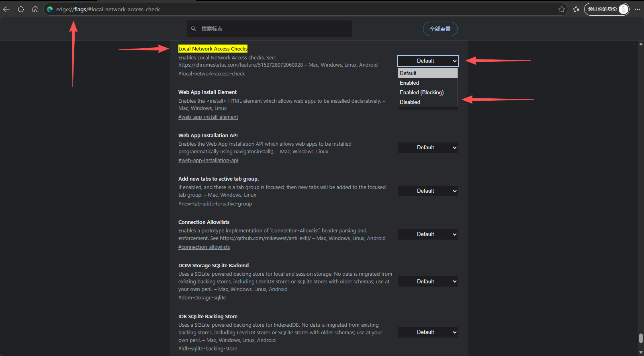Click the reset all flags button

pyautogui.click(x=440, y=29)
